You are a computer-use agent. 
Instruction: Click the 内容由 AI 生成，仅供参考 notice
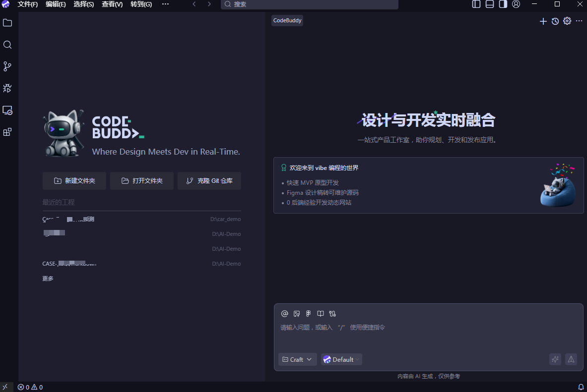428,376
